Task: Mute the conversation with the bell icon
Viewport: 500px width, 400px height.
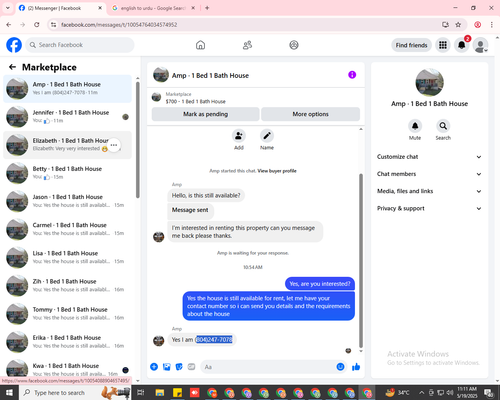Action: 415,126
